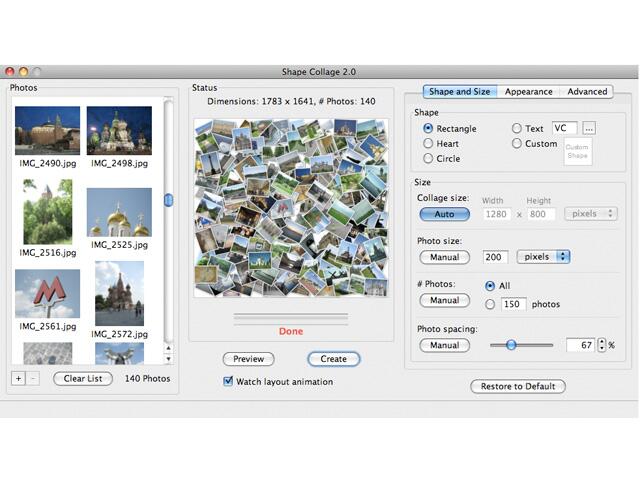Toggle Watch layout animation checkbox

[228, 381]
